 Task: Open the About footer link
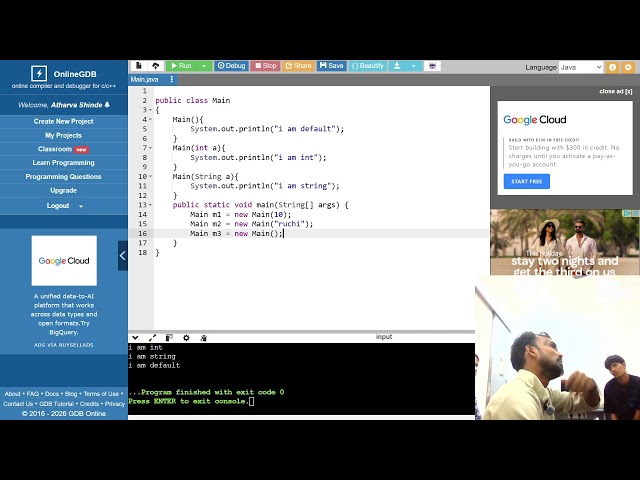tap(12, 394)
